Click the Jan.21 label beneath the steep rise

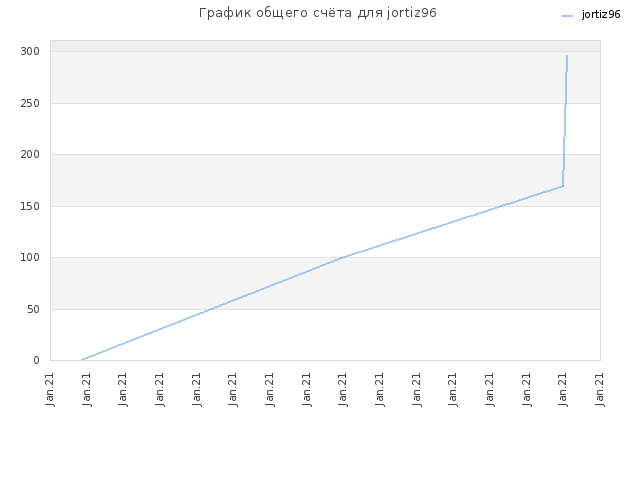pyautogui.click(x=563, y=390)
